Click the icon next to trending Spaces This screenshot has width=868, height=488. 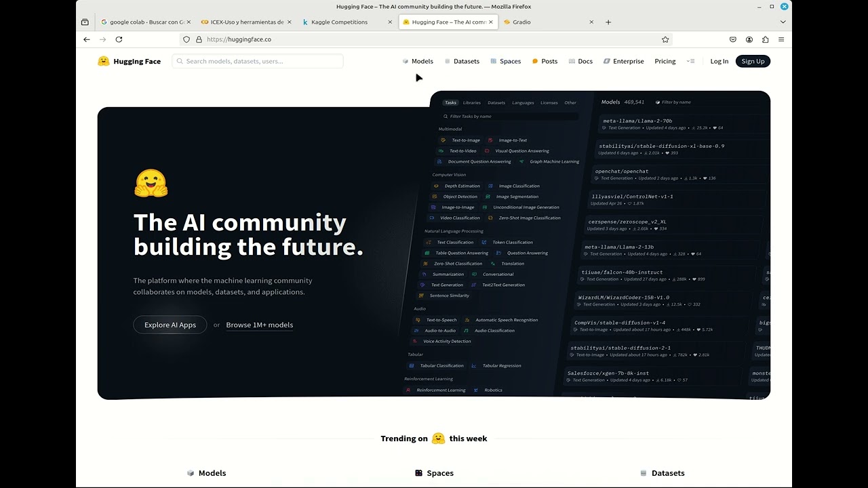point(419,473)
